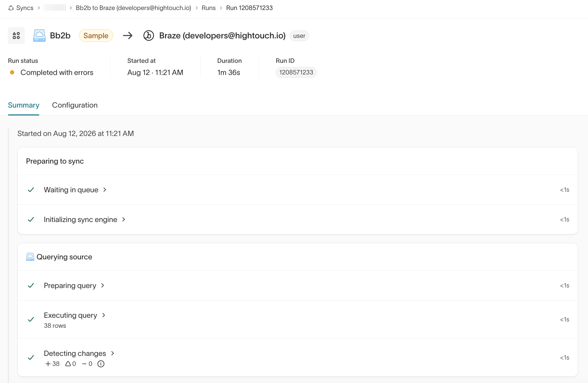
Task: Click the Bb2b source cloud icon
Action: point(39,36)
